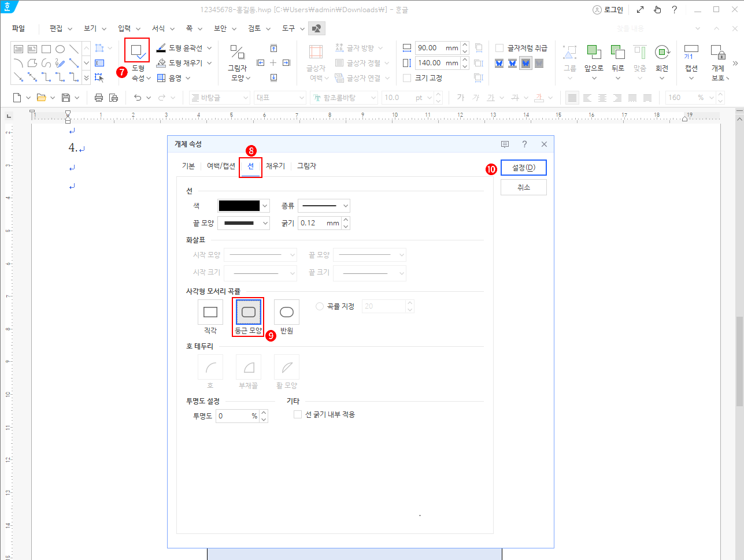The height and width of the screenshot is (560, 744).
Task: Click the 취소 cancel button
Action: [523, 187]
